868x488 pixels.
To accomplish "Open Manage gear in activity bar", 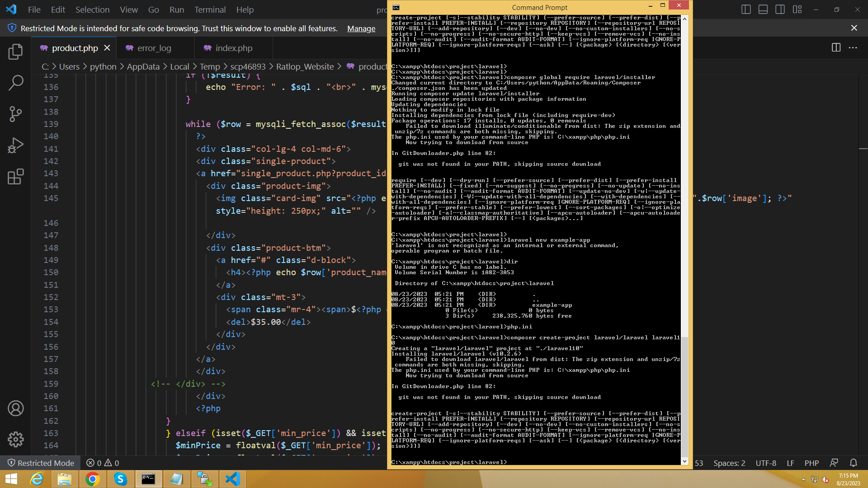I will tap(15, 439).
